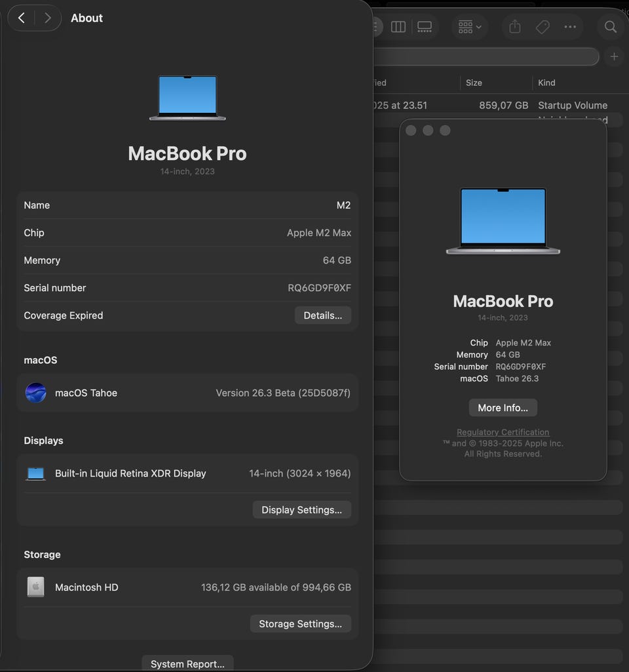Open Display Settings
Viewport: 629px width, 672px height.
[x=301, y=509]
